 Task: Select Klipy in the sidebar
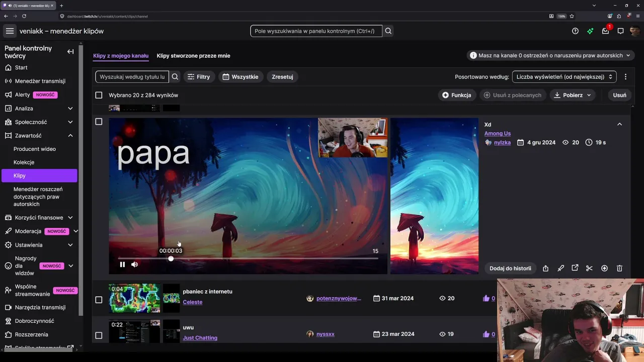pos(39,175)
